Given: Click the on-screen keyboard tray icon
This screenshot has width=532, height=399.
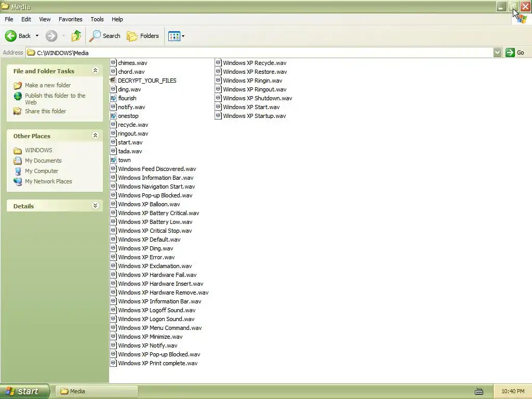Looking at the screenshot, I should (478, 392).
